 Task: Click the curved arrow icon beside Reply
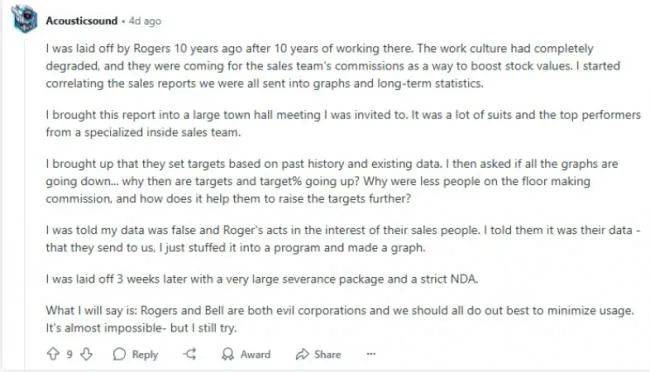(x=190, y=354)
